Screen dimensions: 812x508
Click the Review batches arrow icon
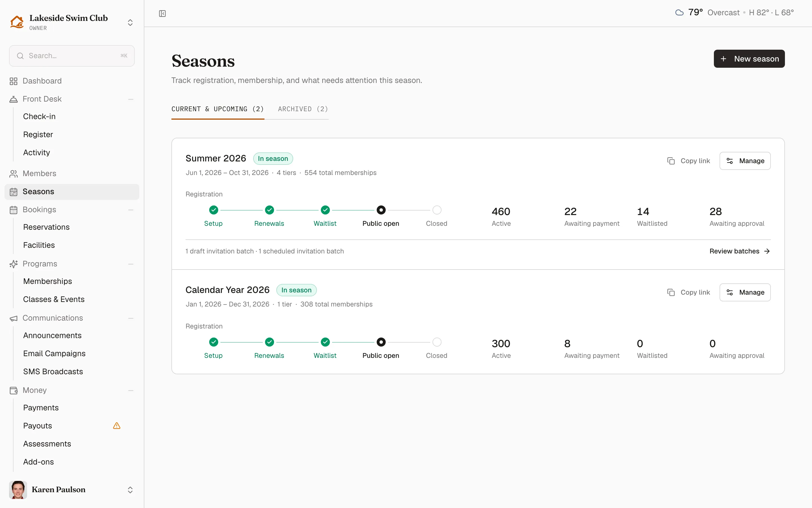767,251
